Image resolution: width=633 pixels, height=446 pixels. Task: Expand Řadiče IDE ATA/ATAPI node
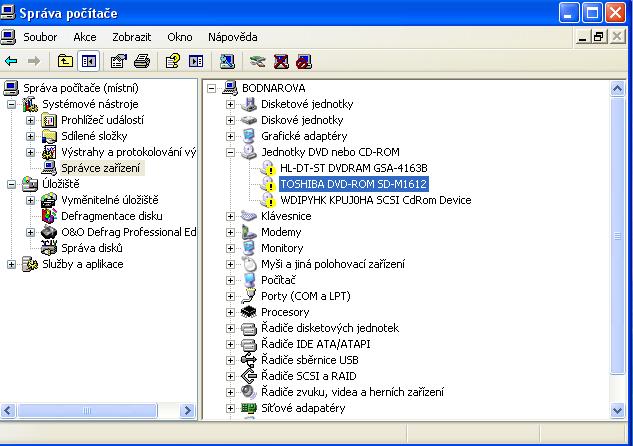(230, 344)
